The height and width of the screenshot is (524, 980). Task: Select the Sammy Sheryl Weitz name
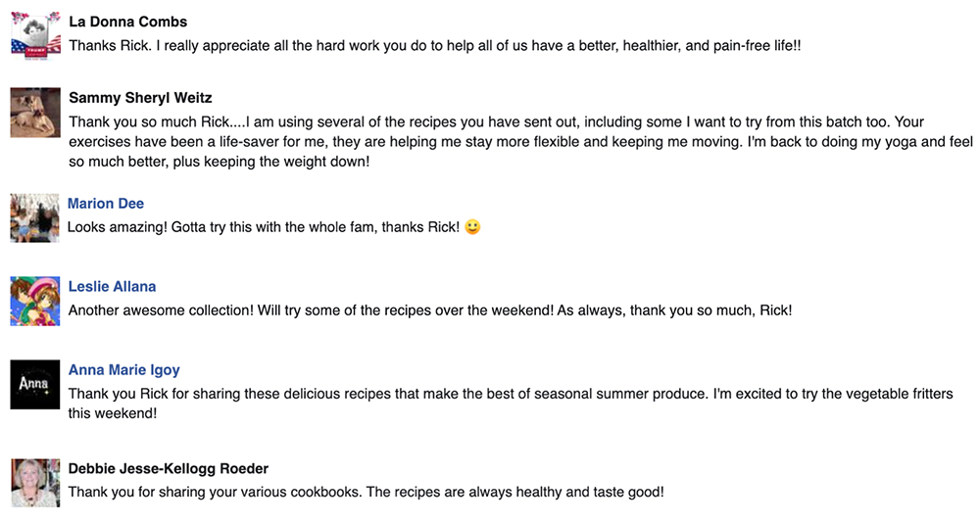pyautogui.click(x=140, y=98)
